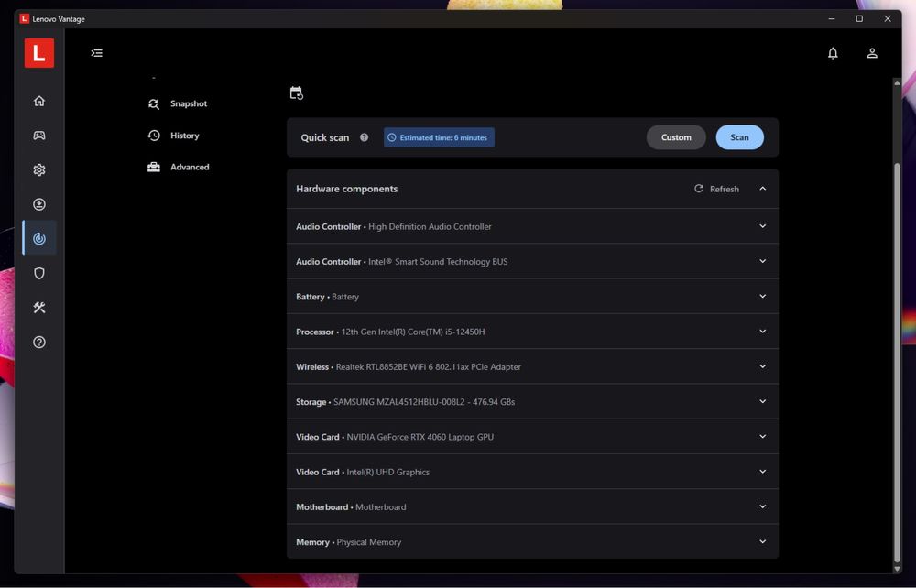Click the Lenovo Vantage title bar icon
Viewport: 916px width, 588px height.
[25, 18]
